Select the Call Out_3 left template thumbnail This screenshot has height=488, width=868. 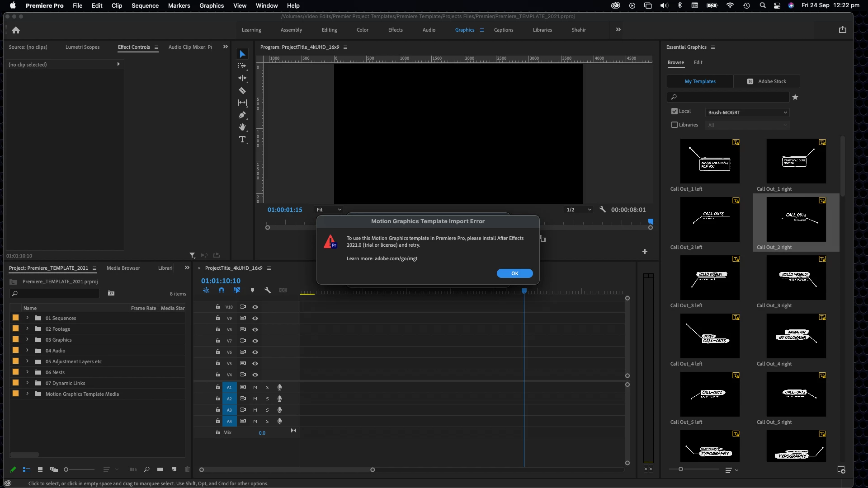[710, 277]
